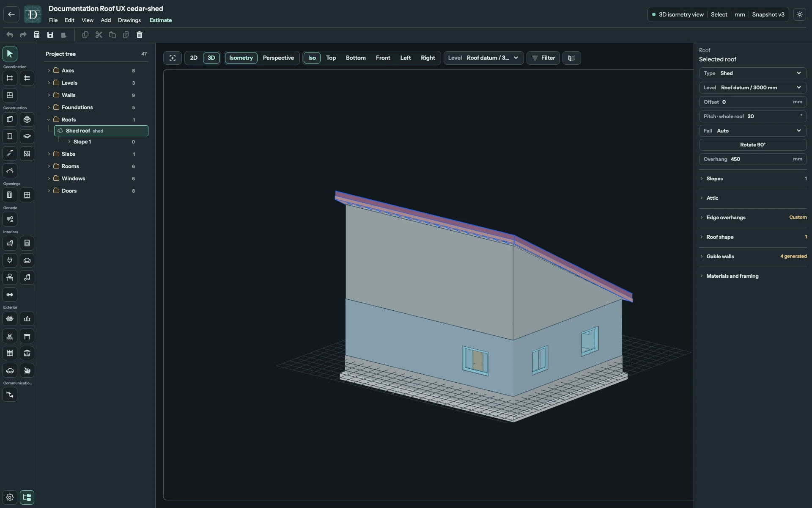The image size is (812, 508).
Task: Open settings gear at bottom left
Action: coord(10,497)
